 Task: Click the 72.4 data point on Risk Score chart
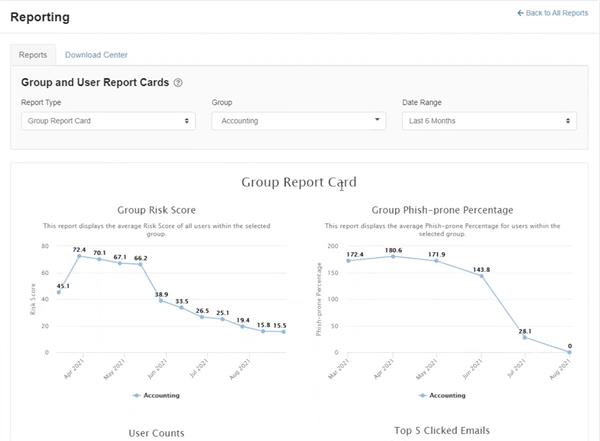pos(79,256)
